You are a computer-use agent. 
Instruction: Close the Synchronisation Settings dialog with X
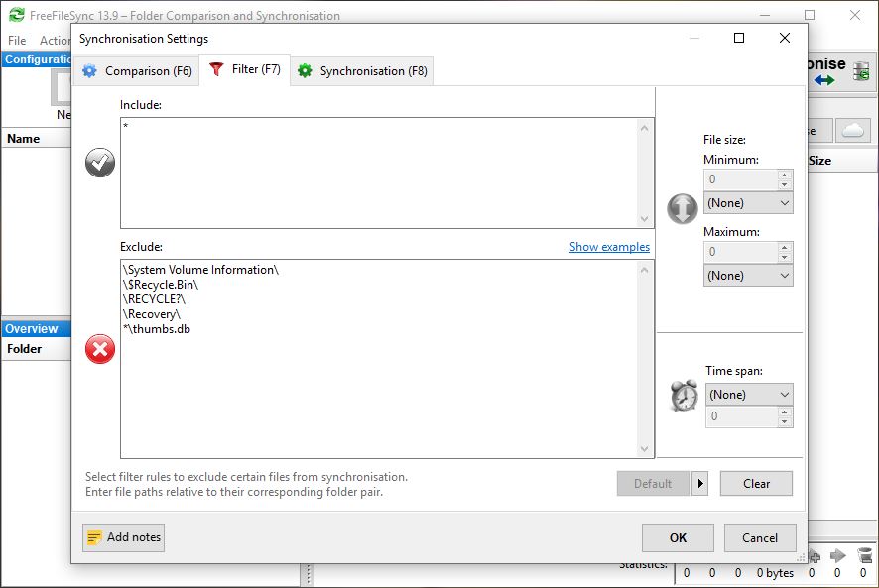tap(785, 38)
